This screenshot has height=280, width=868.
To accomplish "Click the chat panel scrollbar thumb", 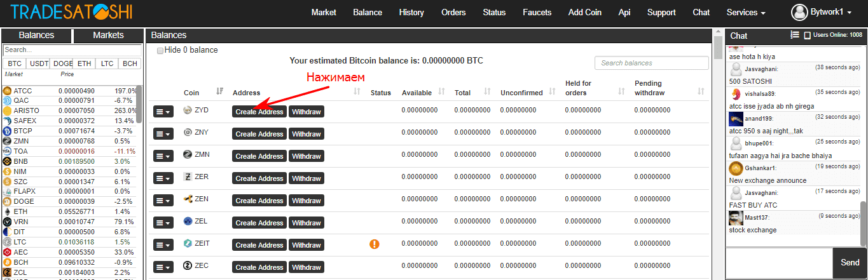I will [x=863, y=222].
